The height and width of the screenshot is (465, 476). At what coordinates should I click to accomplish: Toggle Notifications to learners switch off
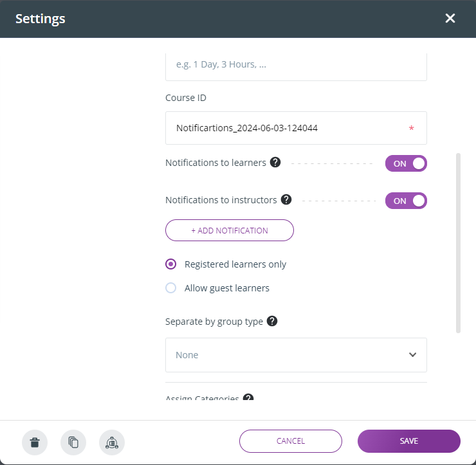pyautogui.click(x=406, y=163)
